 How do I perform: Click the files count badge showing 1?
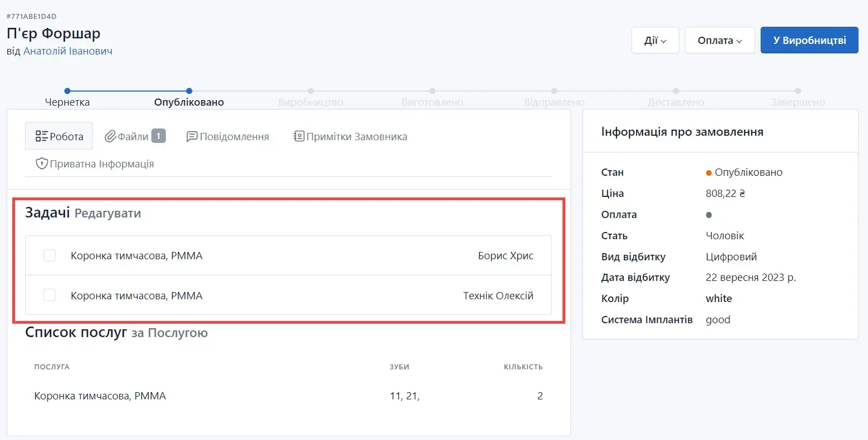159,136
